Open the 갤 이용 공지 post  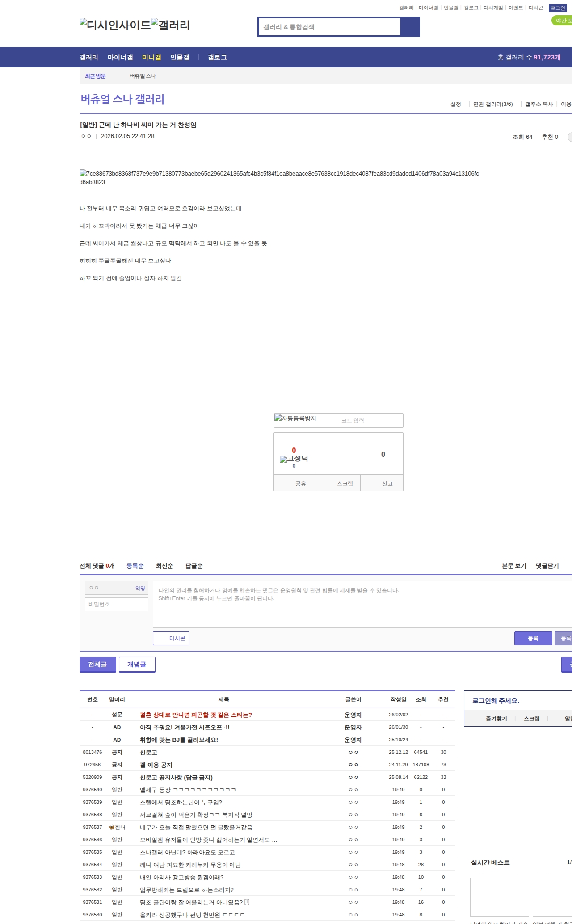pos(156,765)
